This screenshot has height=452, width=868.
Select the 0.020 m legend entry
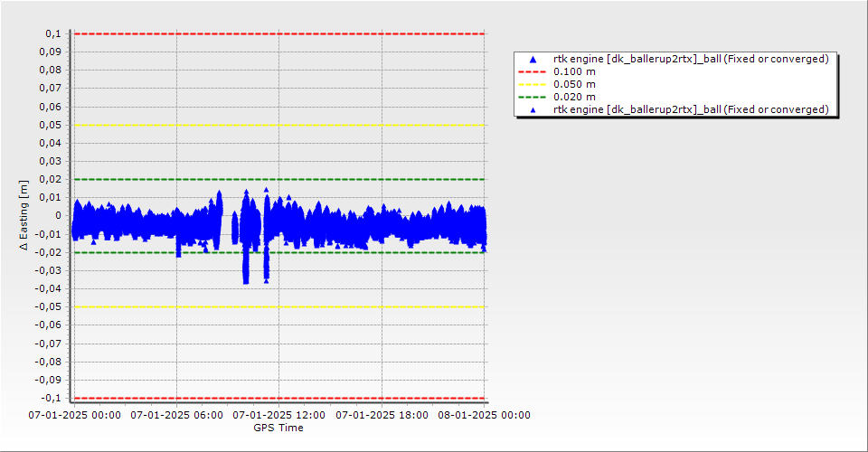click(574, 97)
